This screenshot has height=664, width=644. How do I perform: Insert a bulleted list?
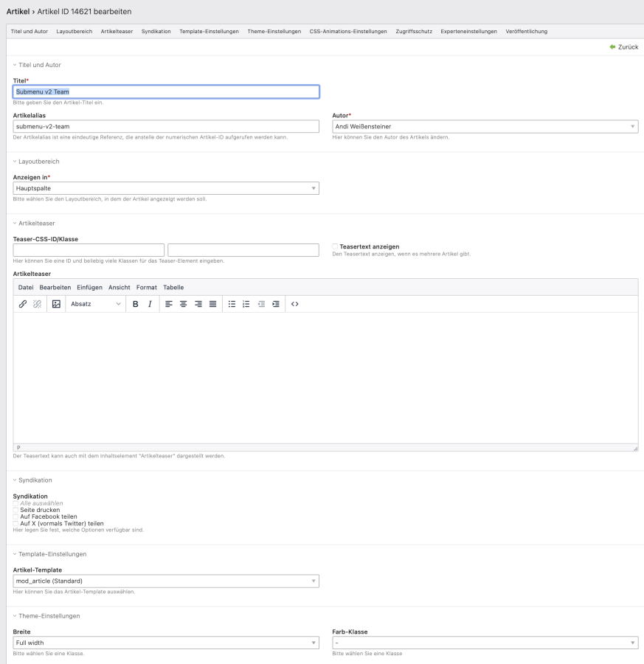pyautogui.click(x=232, y=304)
